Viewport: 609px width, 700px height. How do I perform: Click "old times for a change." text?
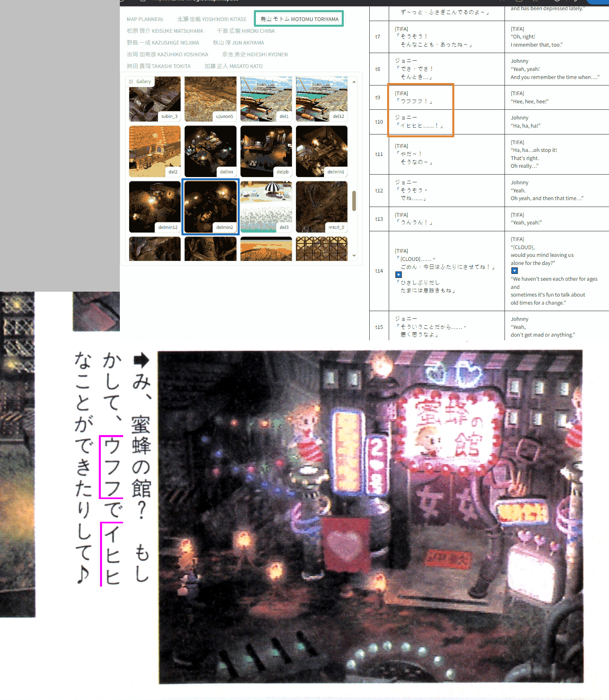pyautogui.click(x=538, y=303)
